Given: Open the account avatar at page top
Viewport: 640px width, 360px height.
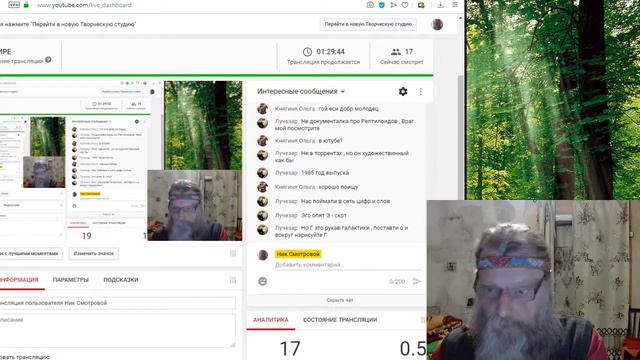Looking at the screenshot, I should click(x=437, y=24).
